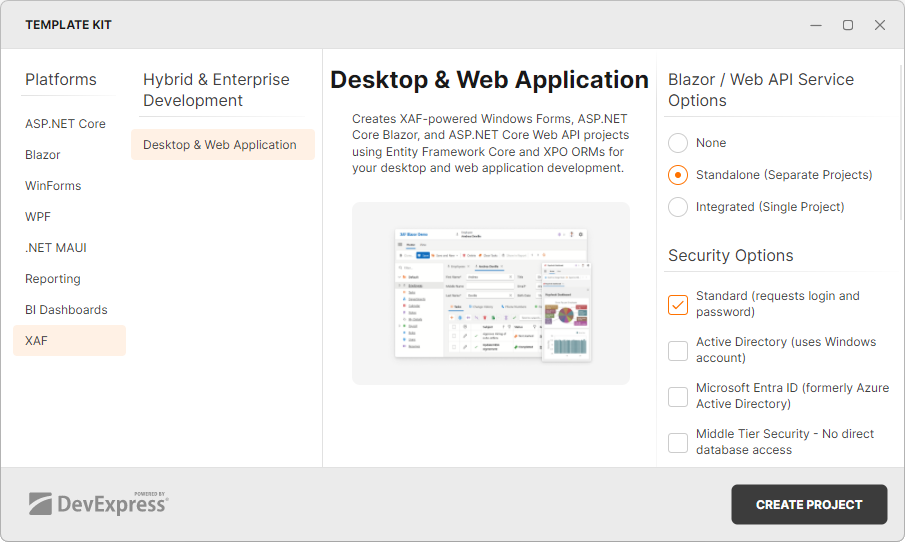Open Reporting platform templates
Screen dimensions: 905x542
pyautogui.click(x=53, y=279)
